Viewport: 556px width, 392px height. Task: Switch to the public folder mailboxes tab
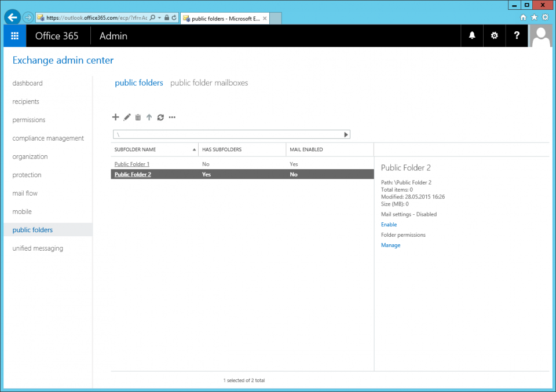209,83
